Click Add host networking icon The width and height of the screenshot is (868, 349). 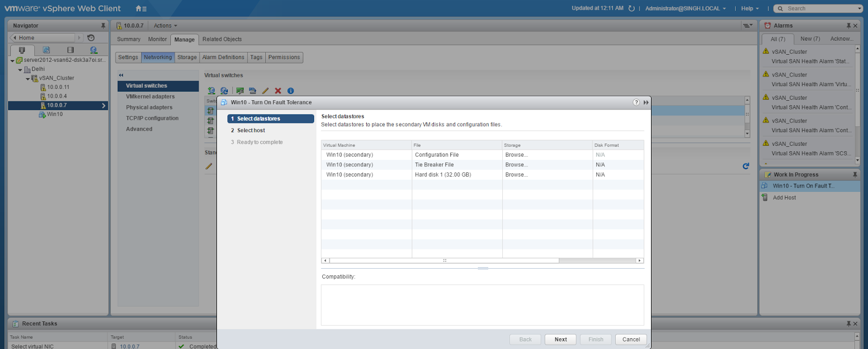[x=212, y=91]
